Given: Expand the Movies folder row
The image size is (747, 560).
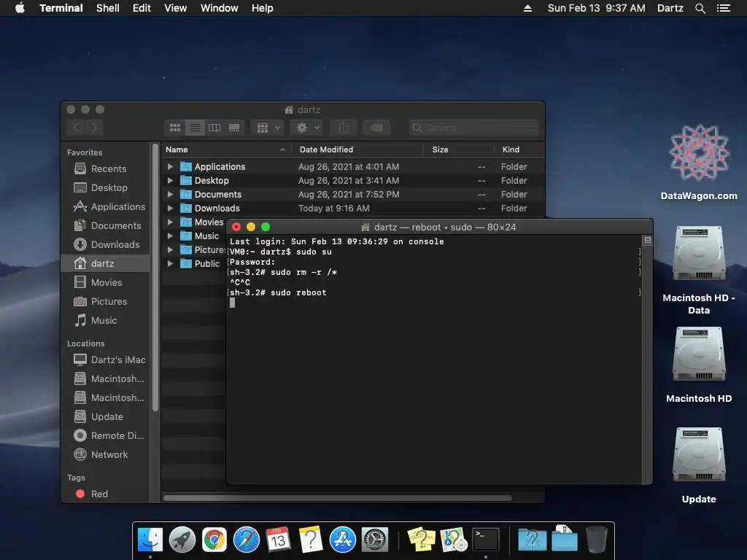Looking at the screenshot, I should pyautogui.click(x=170, y=222).
